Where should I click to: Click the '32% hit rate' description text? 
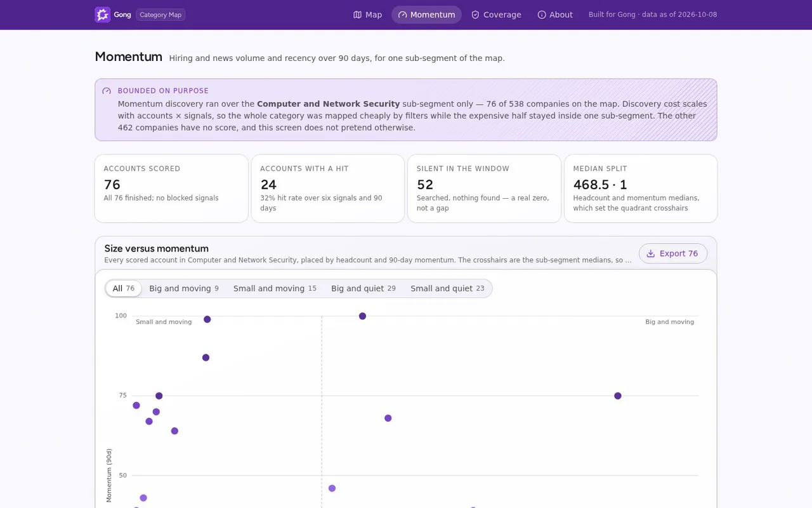pos(322,203)
